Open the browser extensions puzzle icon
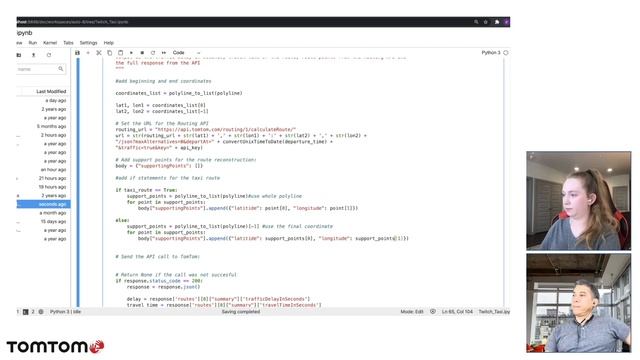The height and width of the screenshot is (360, 640). point(497,22)
